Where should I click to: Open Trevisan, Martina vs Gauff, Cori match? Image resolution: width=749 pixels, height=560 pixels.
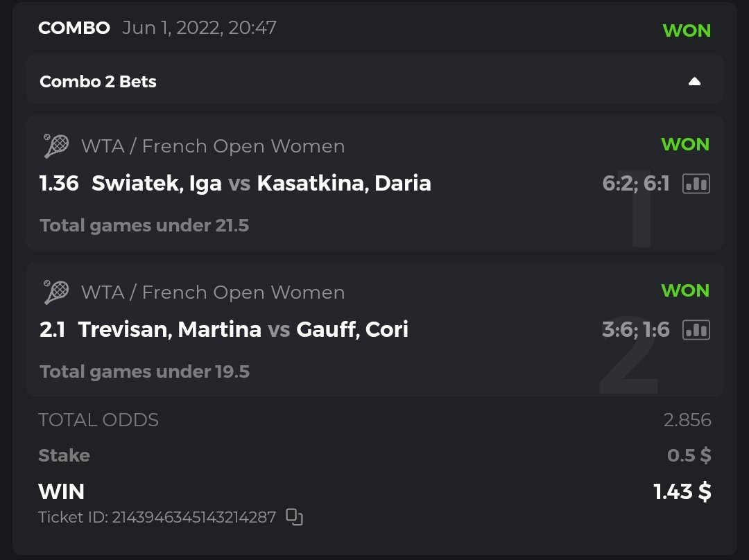tap(243, 330)
